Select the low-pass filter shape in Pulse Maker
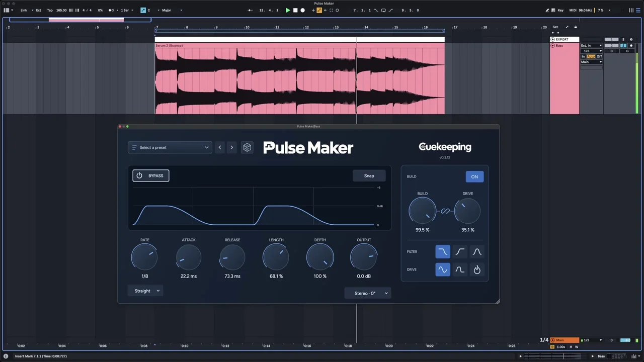644x362 pixels. pyautogui.click(x=443, y=251)
